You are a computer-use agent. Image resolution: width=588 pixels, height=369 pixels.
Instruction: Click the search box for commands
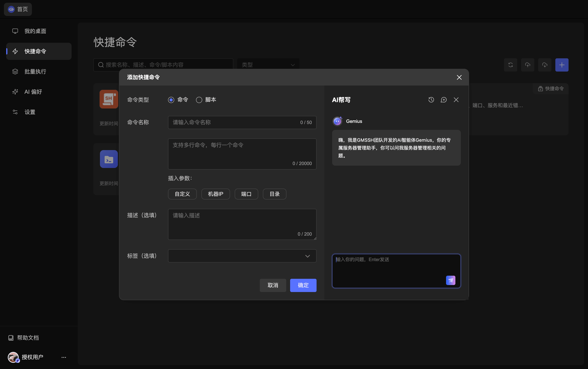[163, 65]
